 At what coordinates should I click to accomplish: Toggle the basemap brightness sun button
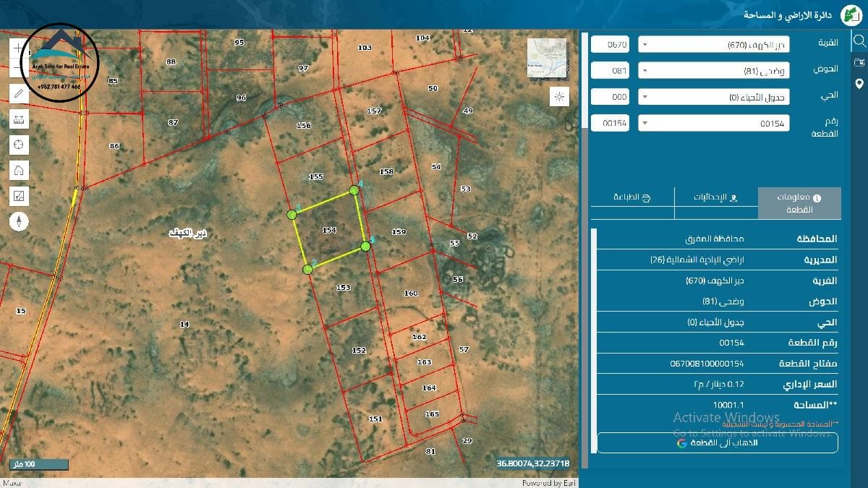tap(559, 96)
